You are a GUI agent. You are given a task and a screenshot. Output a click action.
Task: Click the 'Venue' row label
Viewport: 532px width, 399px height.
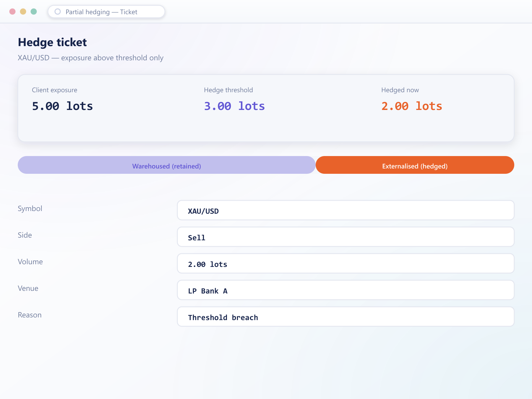pos(28,288)
